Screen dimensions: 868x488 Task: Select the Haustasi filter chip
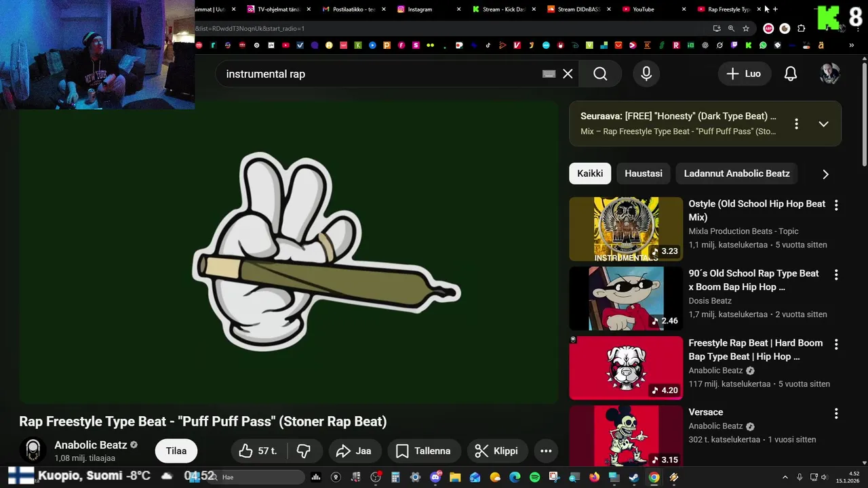(x=644, y=174)
